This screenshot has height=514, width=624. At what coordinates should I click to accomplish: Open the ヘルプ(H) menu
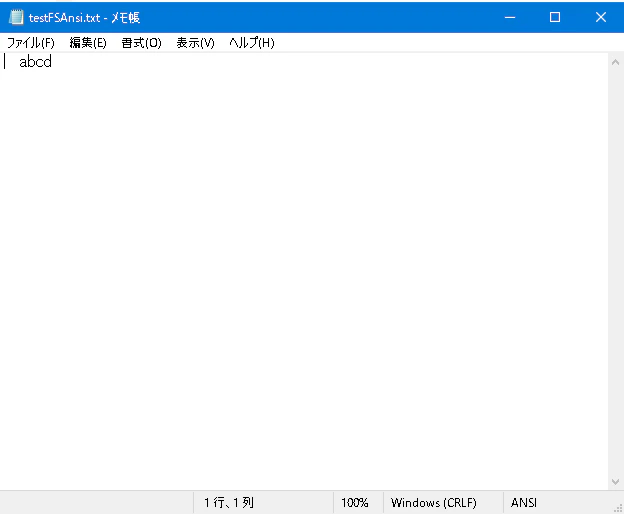[252, 43]
